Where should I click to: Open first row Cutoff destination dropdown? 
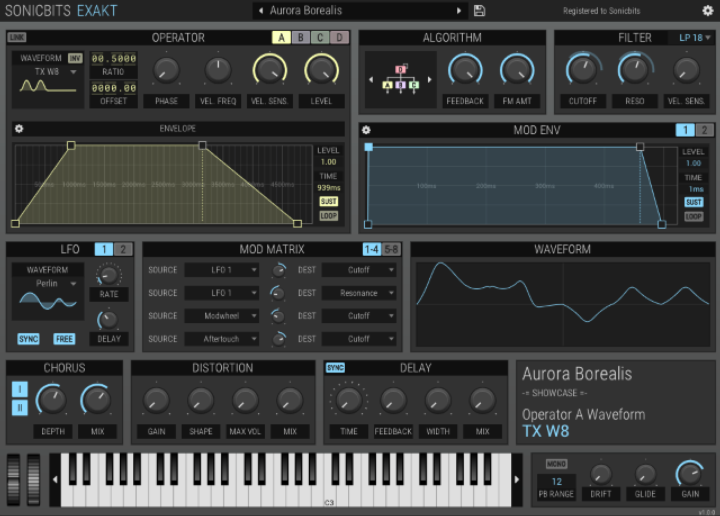click(x=359, y=270)
